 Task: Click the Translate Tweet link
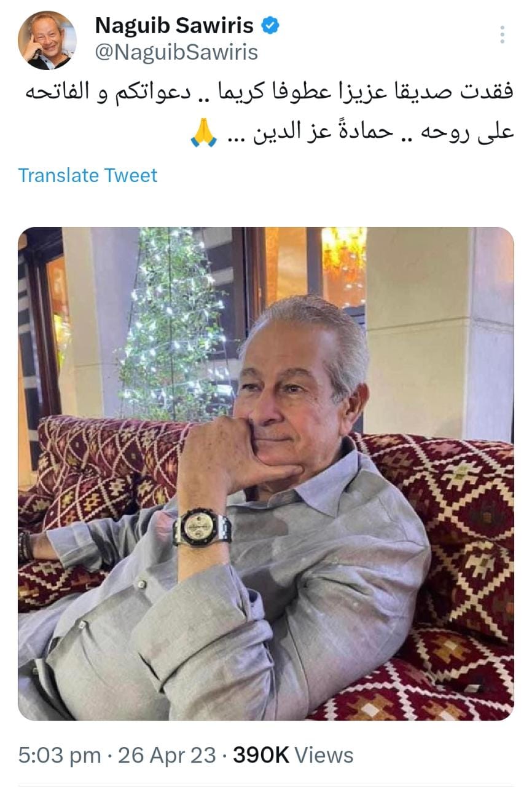(x=88, y=175)
